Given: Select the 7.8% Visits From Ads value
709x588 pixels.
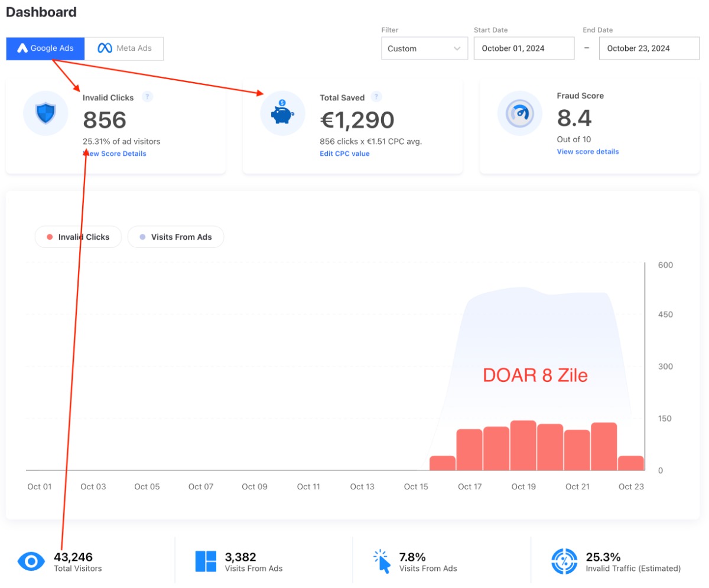Looking at the screenshot, I should [x=413, y=557].
